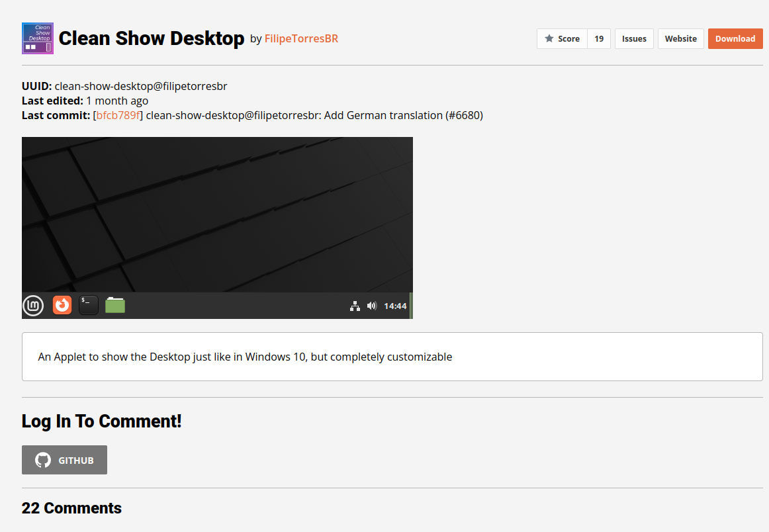Log in with the GitHub button

pos(64,460)
